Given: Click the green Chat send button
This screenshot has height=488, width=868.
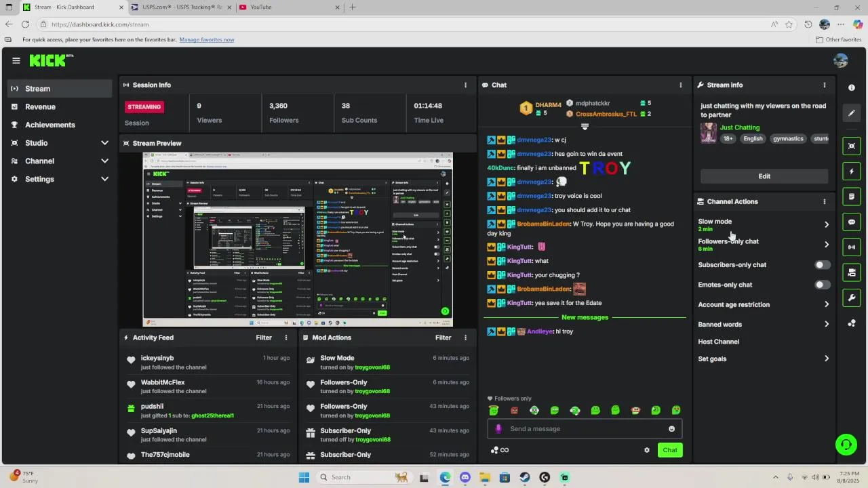Looking at the screenshot, I should [670, 450].
